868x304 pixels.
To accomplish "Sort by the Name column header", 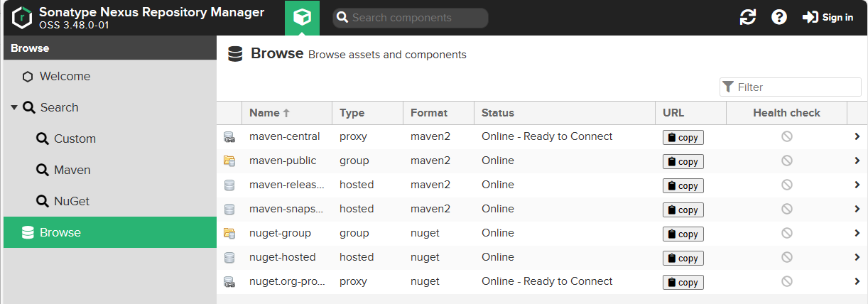I will coord(287,113).
